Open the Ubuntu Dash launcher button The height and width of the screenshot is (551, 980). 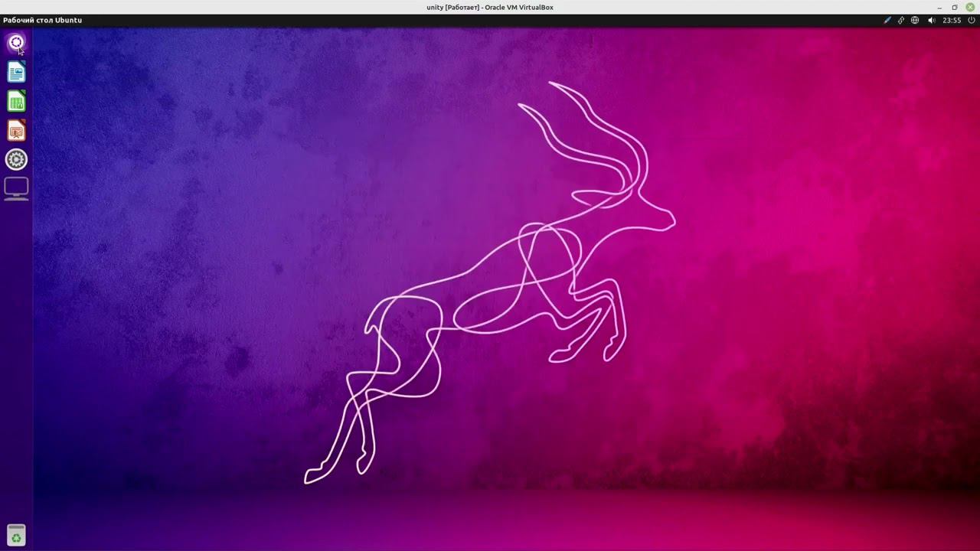(x=16, y=43)
